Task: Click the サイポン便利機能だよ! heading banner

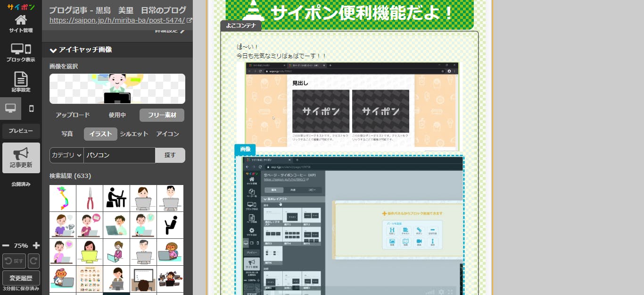Action: click(x=349, y=14)
